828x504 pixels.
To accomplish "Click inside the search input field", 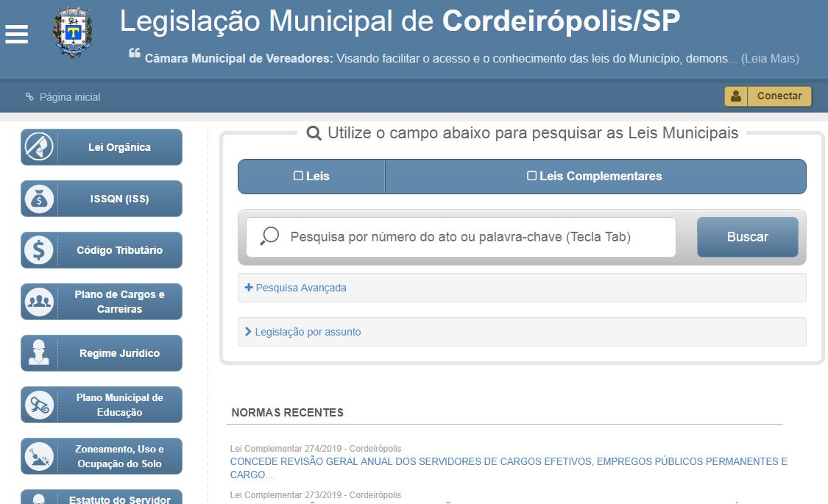I will [x=464, y=237].
